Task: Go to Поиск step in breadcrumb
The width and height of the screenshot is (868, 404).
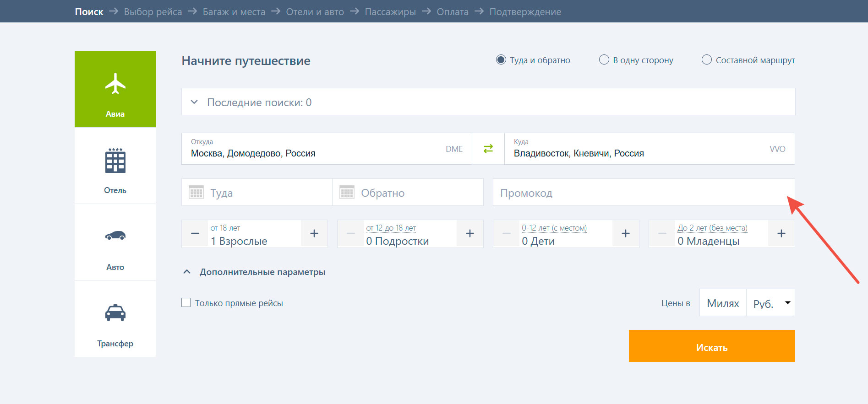Action: click(x=89, y=11)
